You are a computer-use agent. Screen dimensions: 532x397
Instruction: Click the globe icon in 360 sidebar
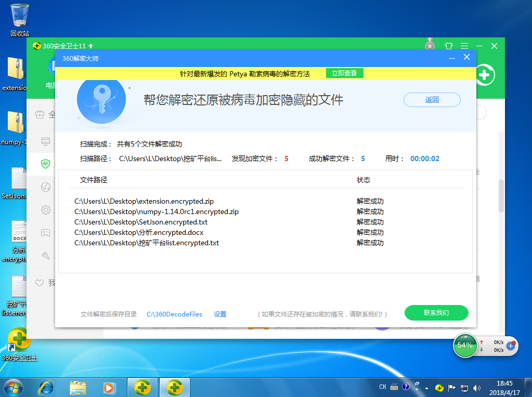pos(45,187)
